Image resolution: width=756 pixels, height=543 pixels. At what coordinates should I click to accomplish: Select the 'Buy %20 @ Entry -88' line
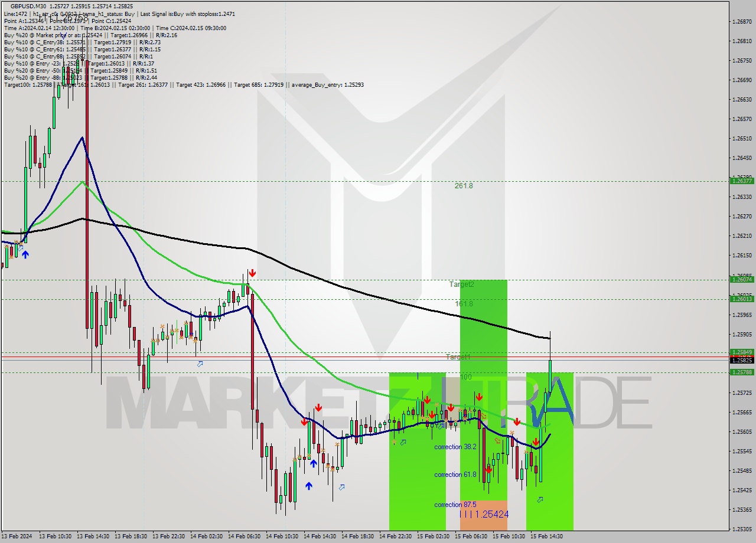tap(80, 77)
